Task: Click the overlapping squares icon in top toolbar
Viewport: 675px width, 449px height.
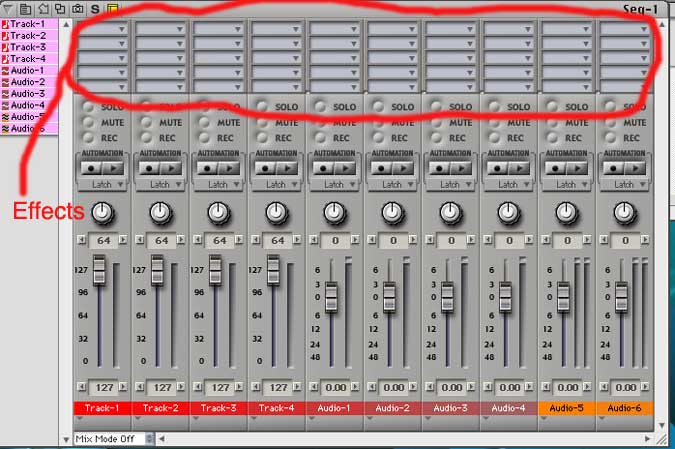Action: 59,8
